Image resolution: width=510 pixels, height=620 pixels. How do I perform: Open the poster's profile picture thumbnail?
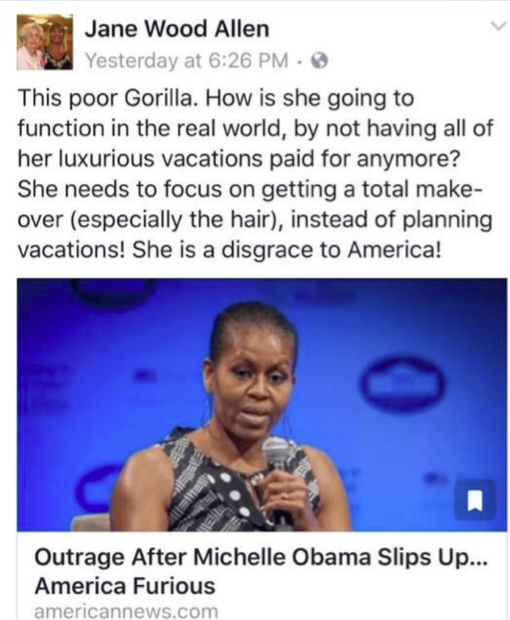tap(44, 42)
